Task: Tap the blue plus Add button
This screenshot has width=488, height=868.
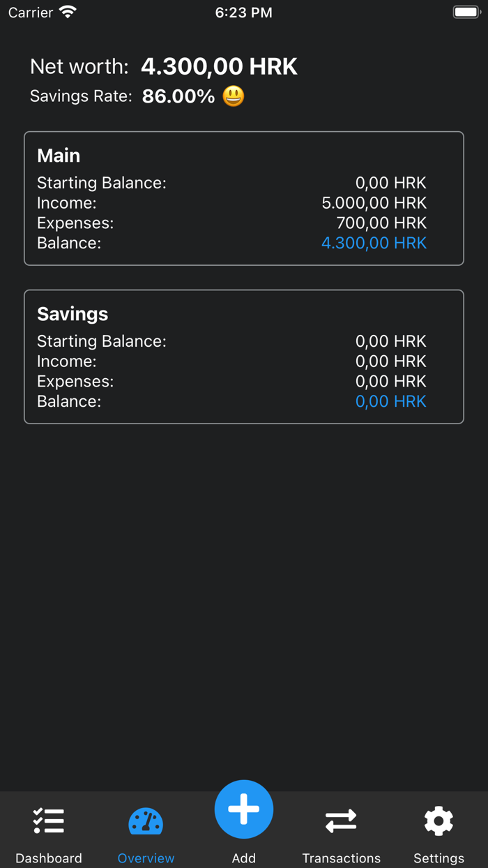Action: (x=244, y=809)
